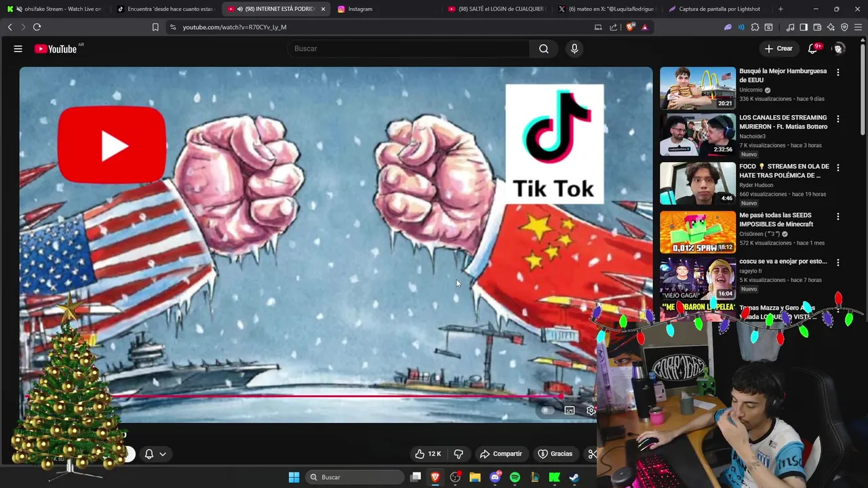Click the address bar URL
This screenshot has width=868, height=488.
235,27
